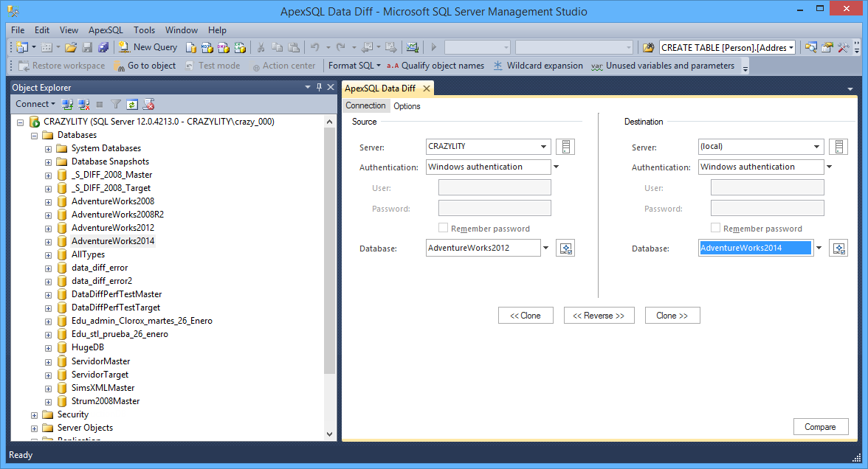Click the Filter funnel icon in Object Explorer

(116, 104)
